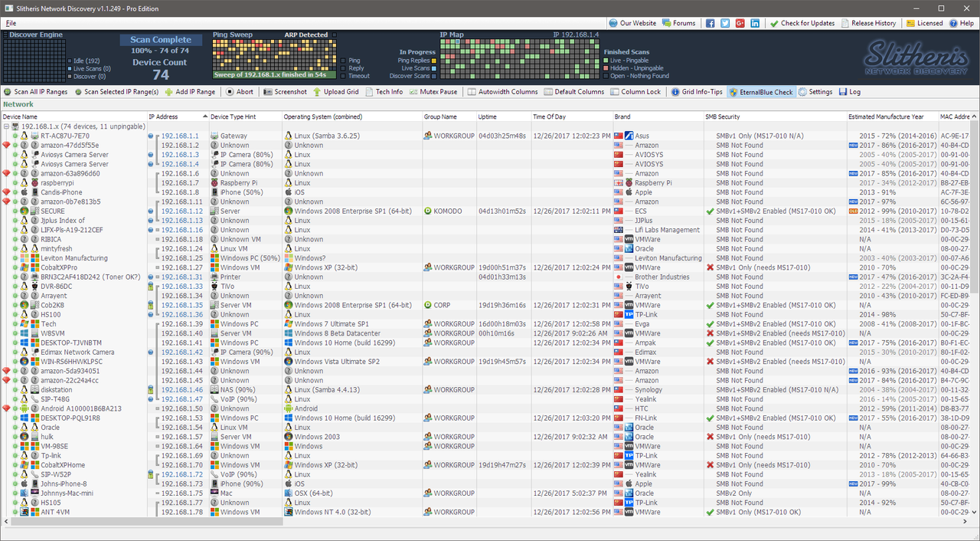Click the Abort stop icon
980x541 pixels.
tap(229, 92)
